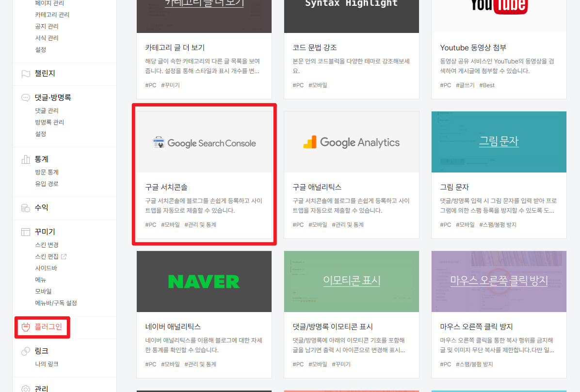This screenshot has height=392, width=580.
Task: Open 공지 관리 in sidebar
Action: [x=47, y=26]
